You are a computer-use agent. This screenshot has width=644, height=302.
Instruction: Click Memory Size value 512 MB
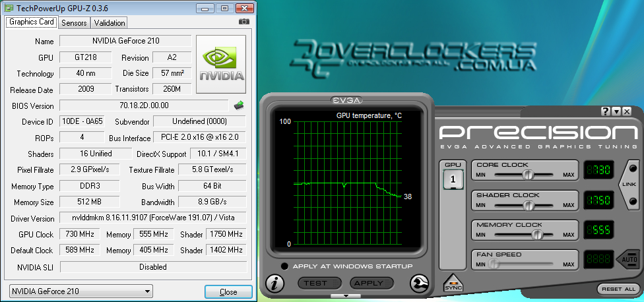90,202
